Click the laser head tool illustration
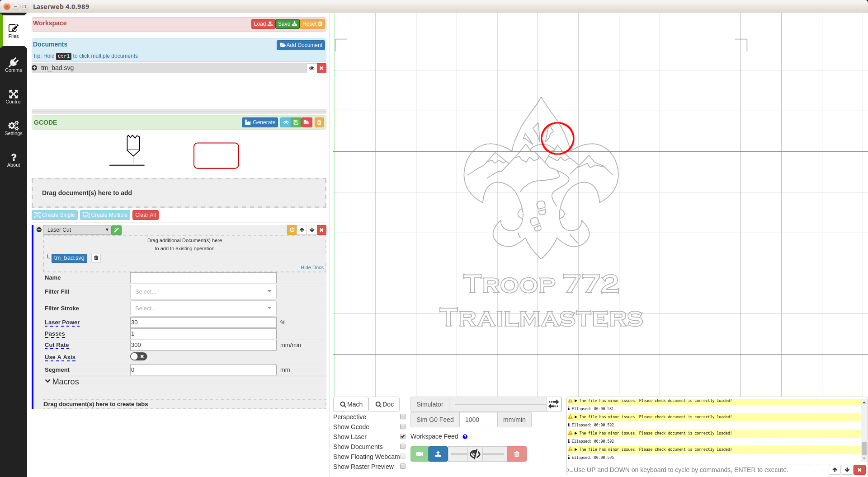Viewport: 868px width, 477px height. click(133, 146)
